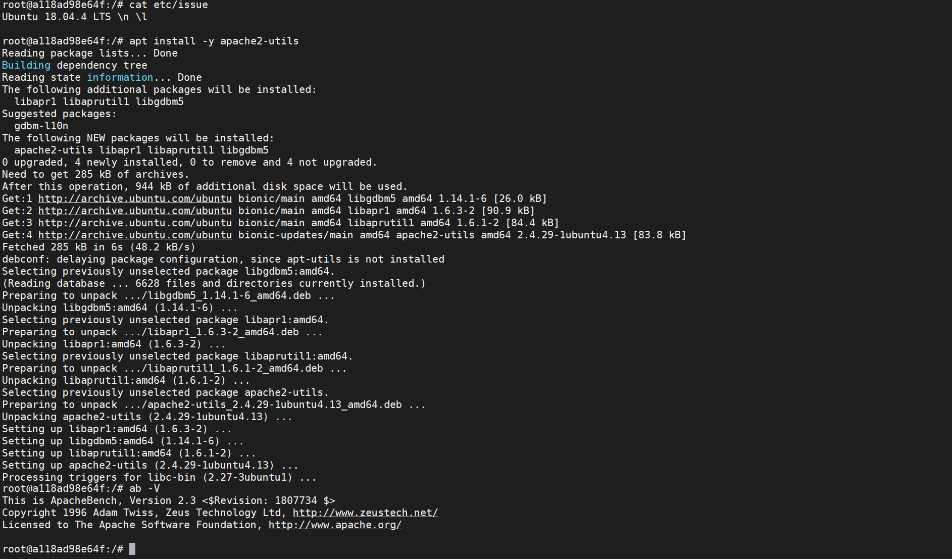Screen dimensions: 952x560
Task: Click the "apt install -y apache2-utils" command
Action: pos(214,41)
